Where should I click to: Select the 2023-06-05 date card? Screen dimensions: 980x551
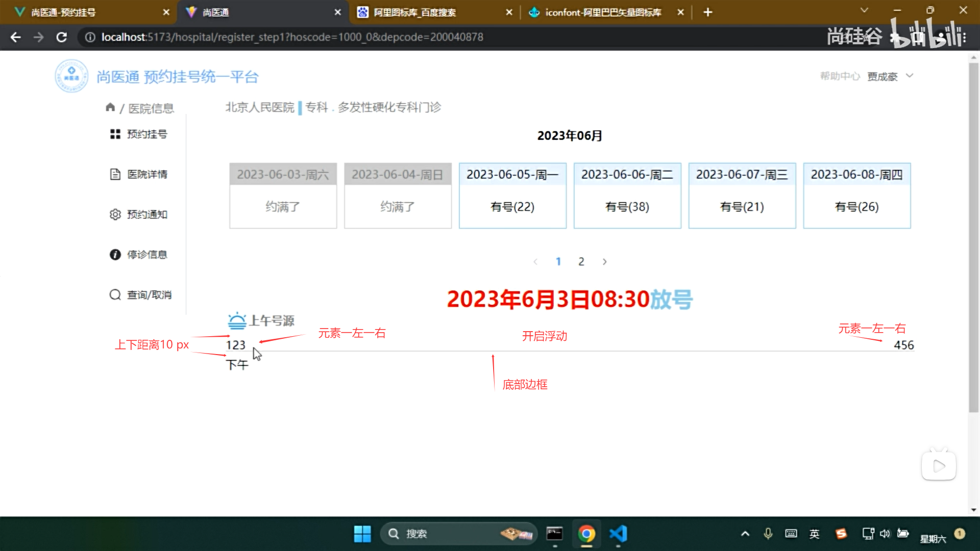[x=512, y=195]
